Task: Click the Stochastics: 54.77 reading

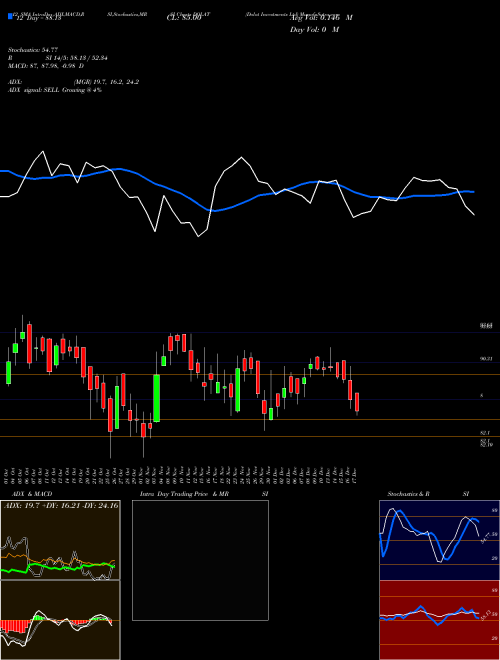Action: (x=33, y=50)
